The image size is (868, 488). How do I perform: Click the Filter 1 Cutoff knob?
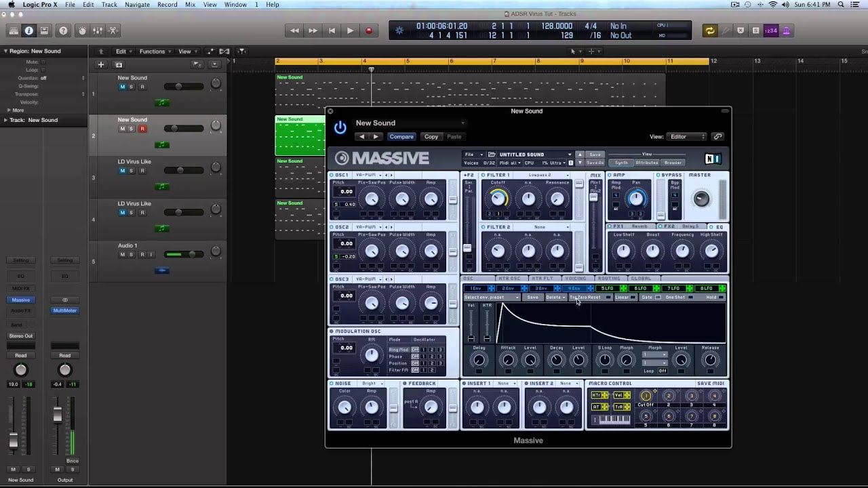point(498,198)
